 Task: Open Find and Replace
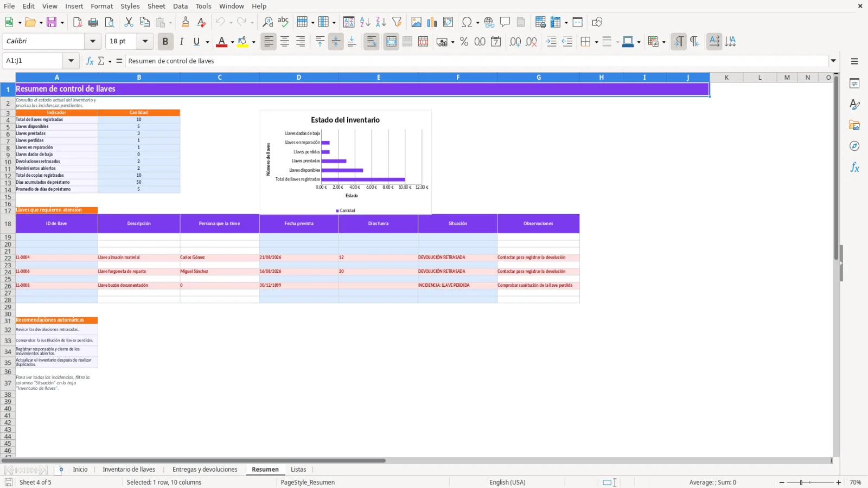(267, 22)
